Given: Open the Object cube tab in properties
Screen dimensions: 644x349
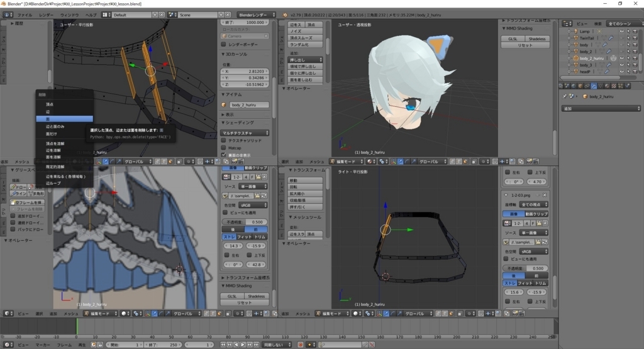Looking at the screenshot, I should coord(580,86).
